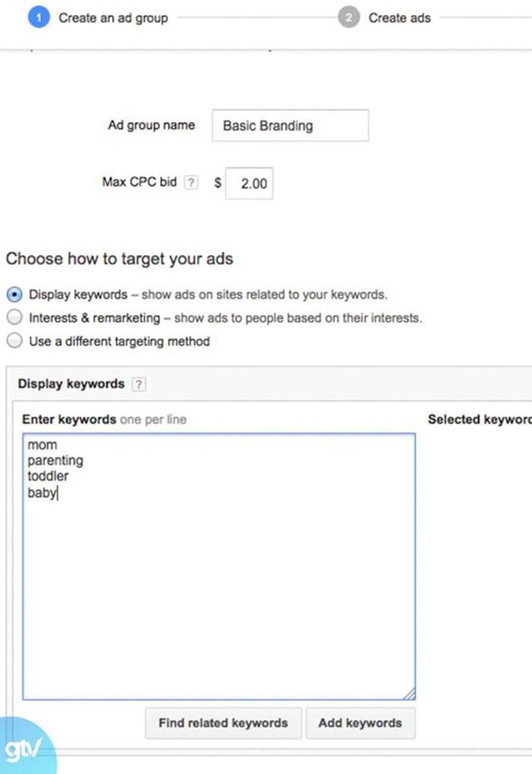Focus the Max CPC bid amount field

[249, 184]
